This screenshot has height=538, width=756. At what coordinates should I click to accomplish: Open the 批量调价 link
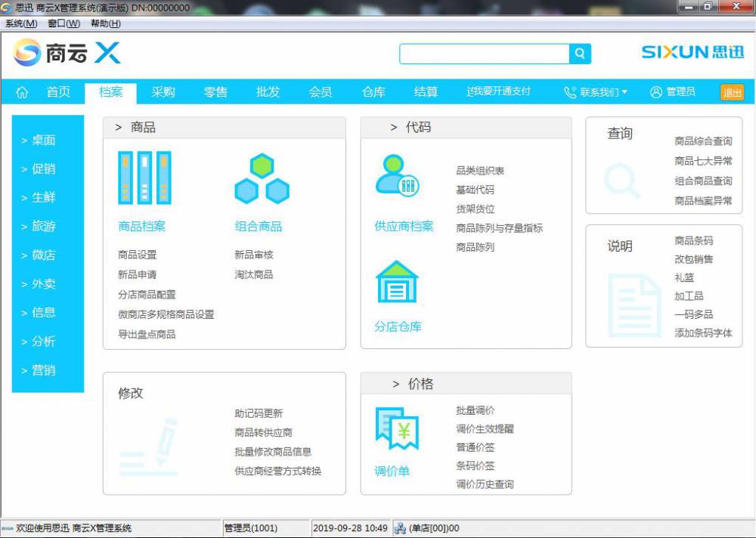click(x=476, y=411)
